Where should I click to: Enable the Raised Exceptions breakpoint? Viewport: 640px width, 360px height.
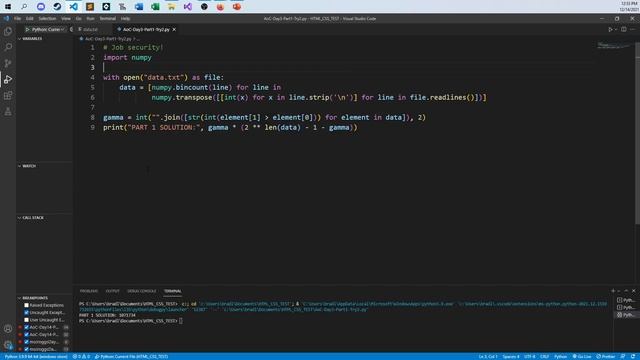coord(27,305)
